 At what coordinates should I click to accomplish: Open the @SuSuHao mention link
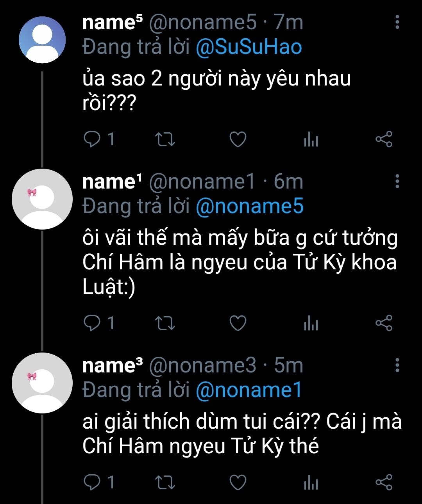pos(249,47)
